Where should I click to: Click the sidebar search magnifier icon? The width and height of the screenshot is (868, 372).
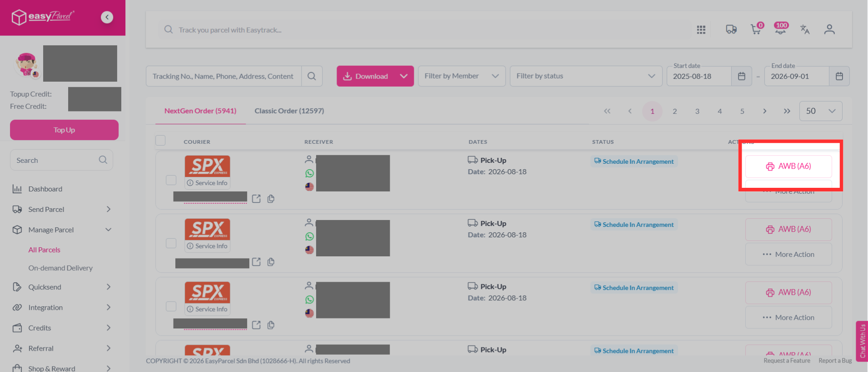pyautogui.click(x=103, y=160)
